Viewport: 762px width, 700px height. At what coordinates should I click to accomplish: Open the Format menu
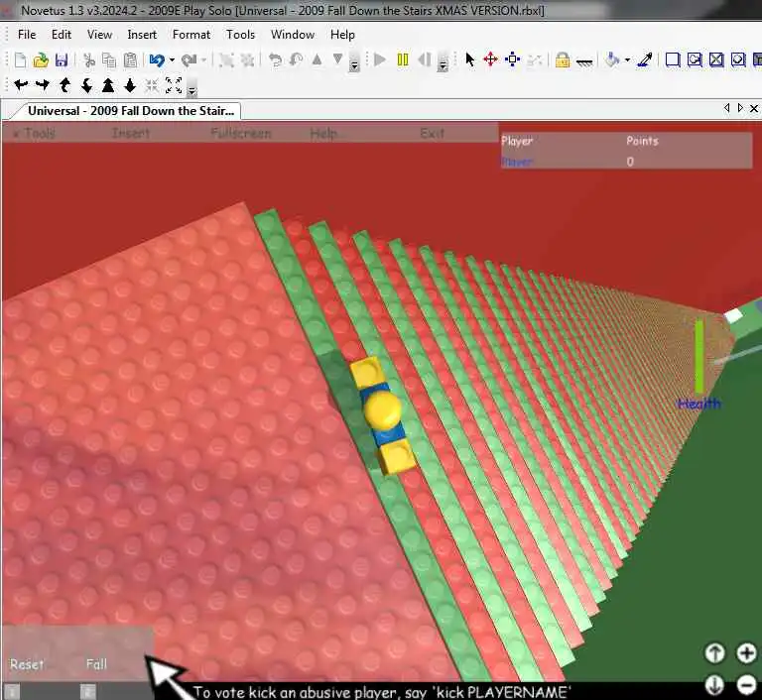pyautogui.click(x=191, y=35)
